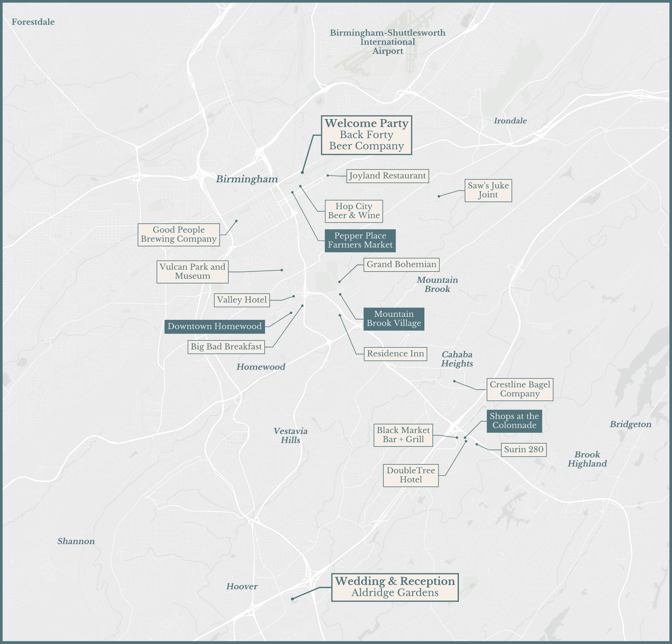Click the Shannon place name

point(76,541)
